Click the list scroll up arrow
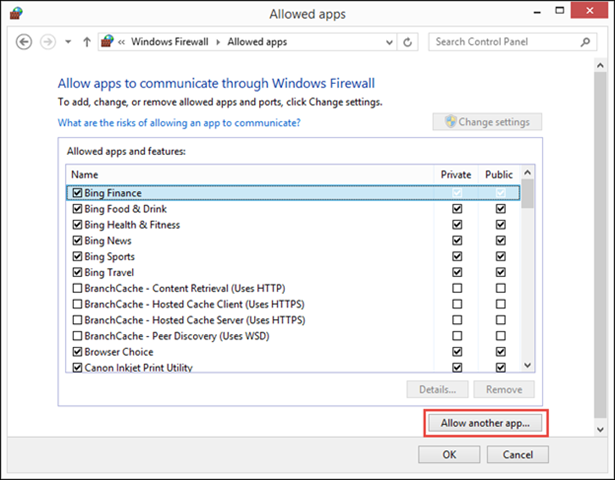The height and width of the screenshot is (480, 615). tap(528, 173)
